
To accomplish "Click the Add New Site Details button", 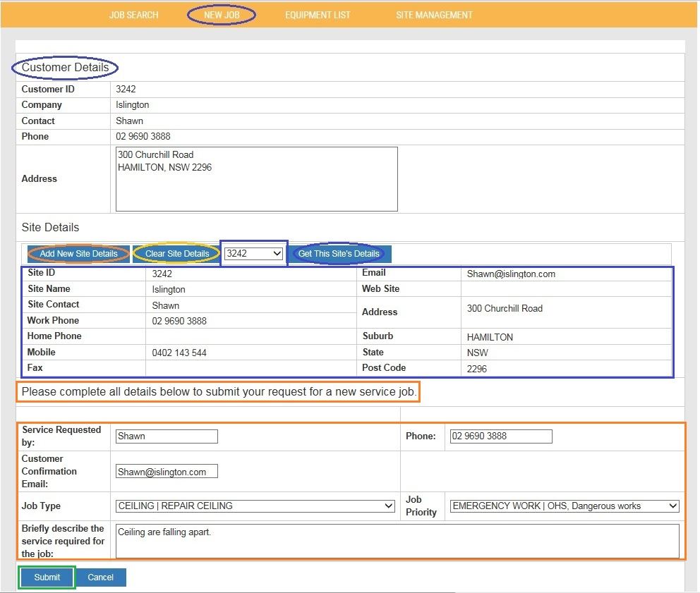I will click(78, 254).
